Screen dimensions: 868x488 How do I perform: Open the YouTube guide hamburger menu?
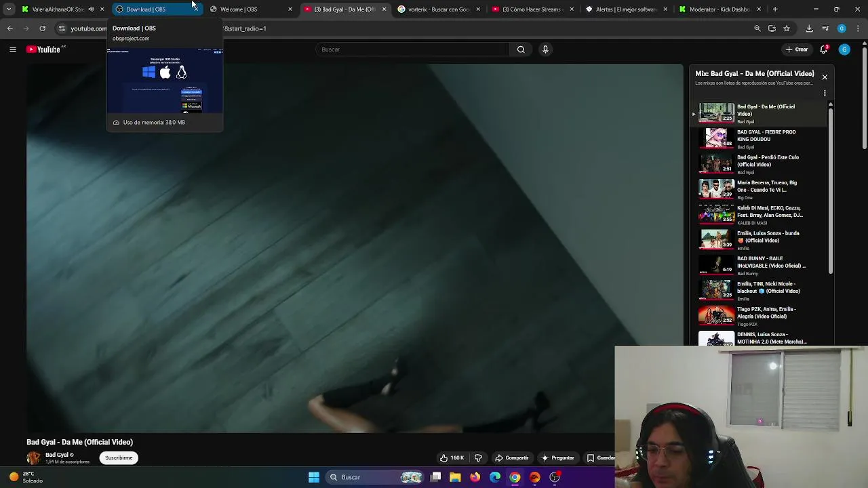coord(12,49)
